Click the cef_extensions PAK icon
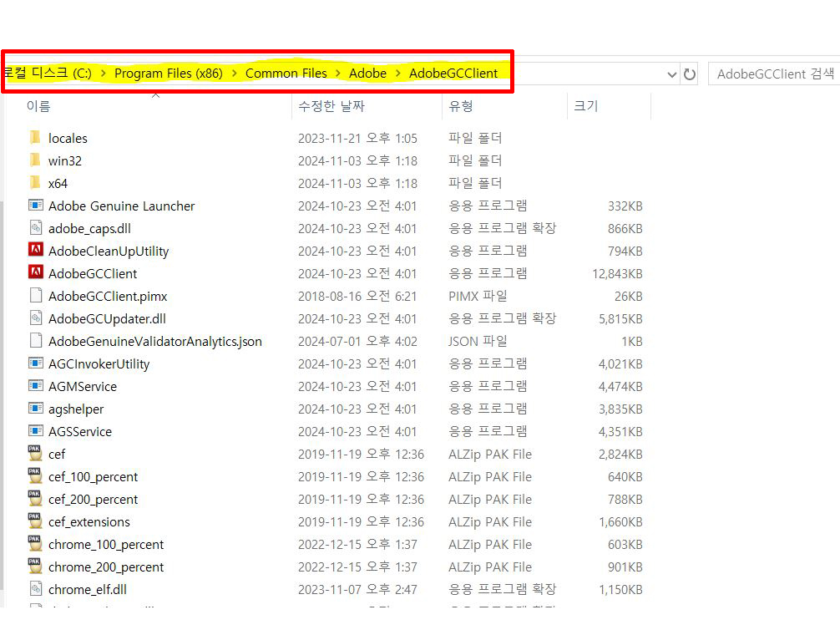The image size is (840, 625). [x=35, y=521]
